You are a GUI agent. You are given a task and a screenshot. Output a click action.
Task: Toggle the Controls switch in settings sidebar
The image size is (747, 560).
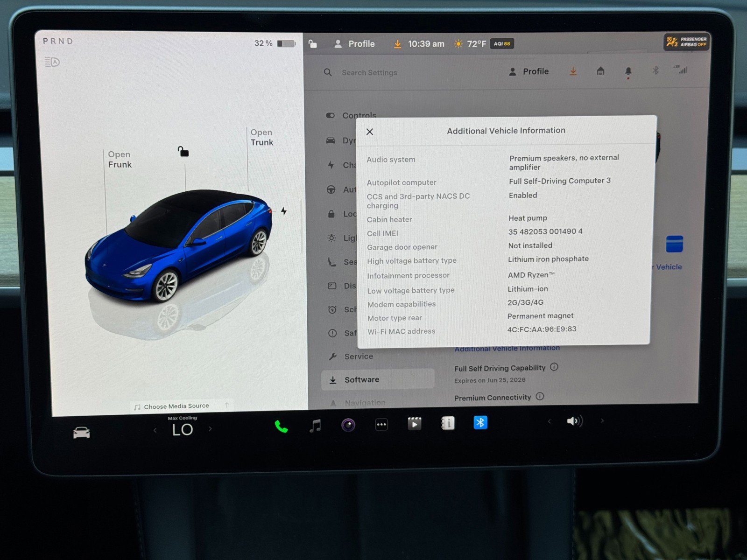[330, 115]
